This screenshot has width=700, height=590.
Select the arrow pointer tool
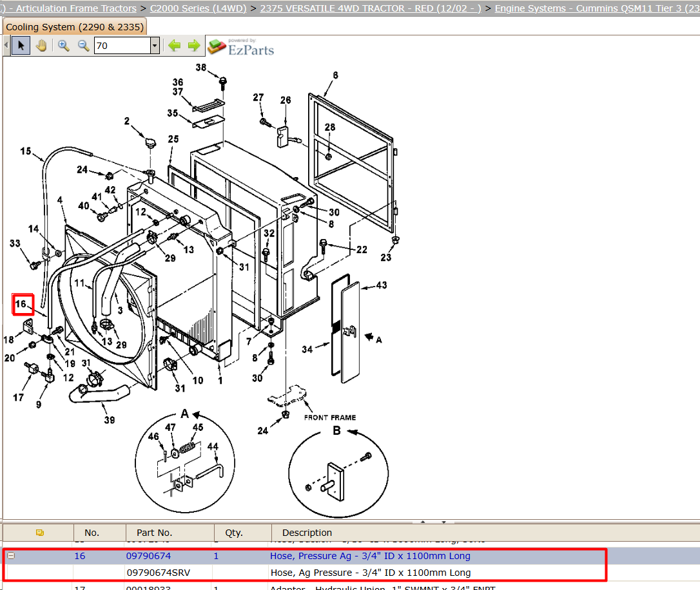point(21,46)
